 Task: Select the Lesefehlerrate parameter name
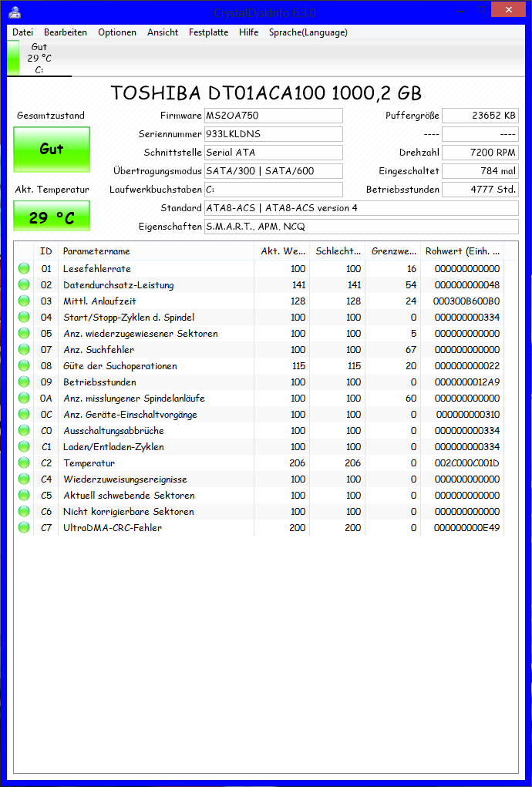pyautogui.click(x=97, y=269)
